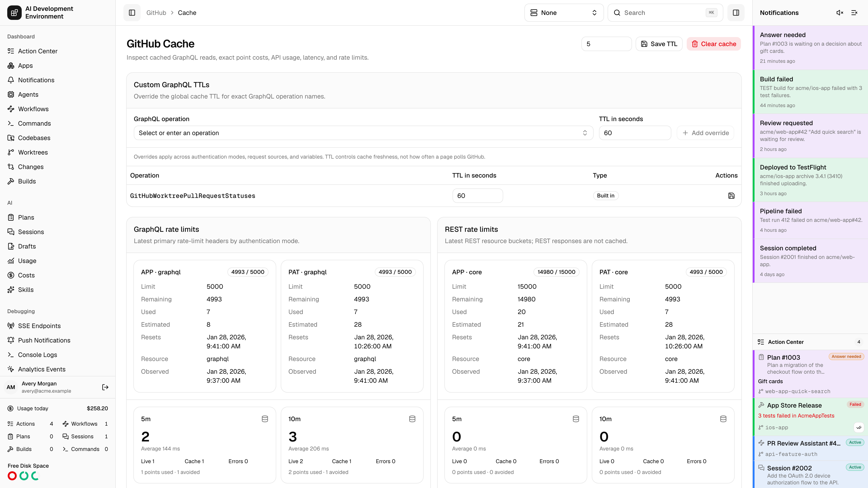Click the 14980 / 15000 badge on APP core

(556, 272)
